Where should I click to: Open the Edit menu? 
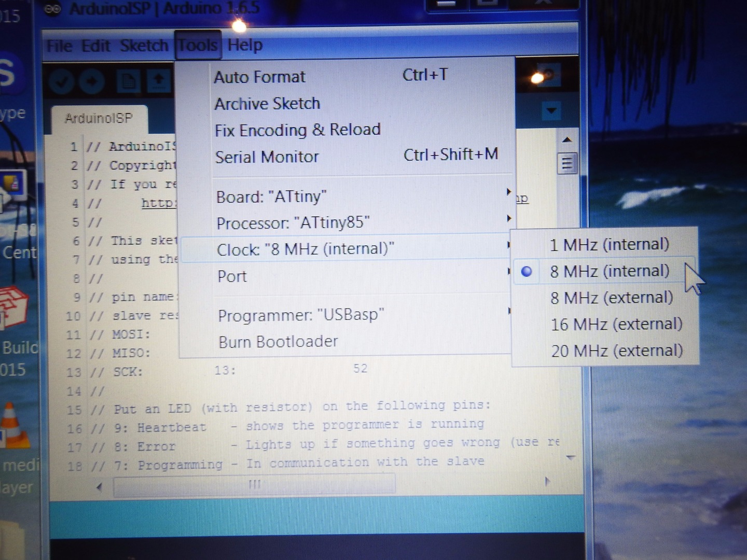click(x=96, y=46)
